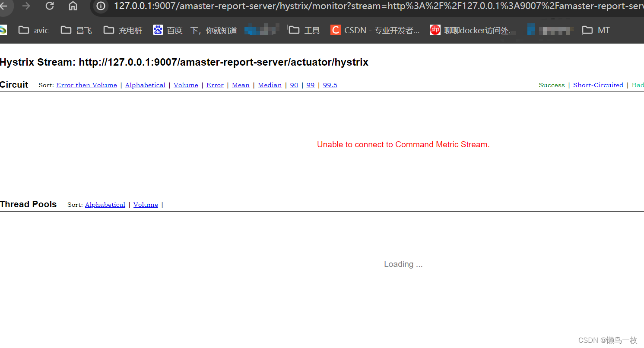
Task: Sort circuits by Median
Action: coord(270,85)
